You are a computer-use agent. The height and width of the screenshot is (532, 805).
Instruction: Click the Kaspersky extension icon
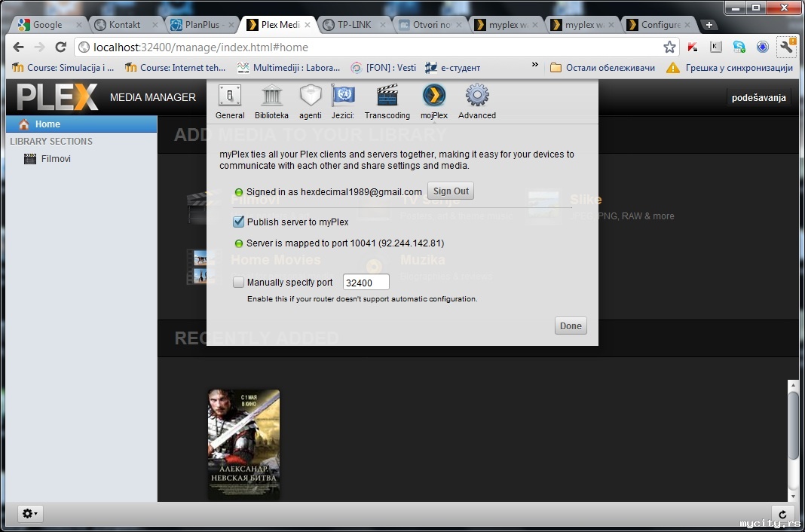pyautogui.click(x=693, y=47)
